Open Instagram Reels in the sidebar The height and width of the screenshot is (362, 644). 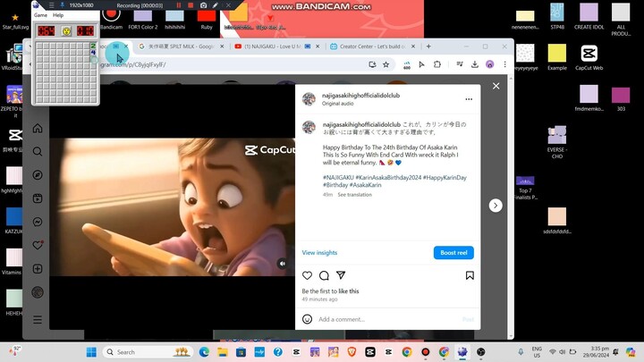[38, 198]
